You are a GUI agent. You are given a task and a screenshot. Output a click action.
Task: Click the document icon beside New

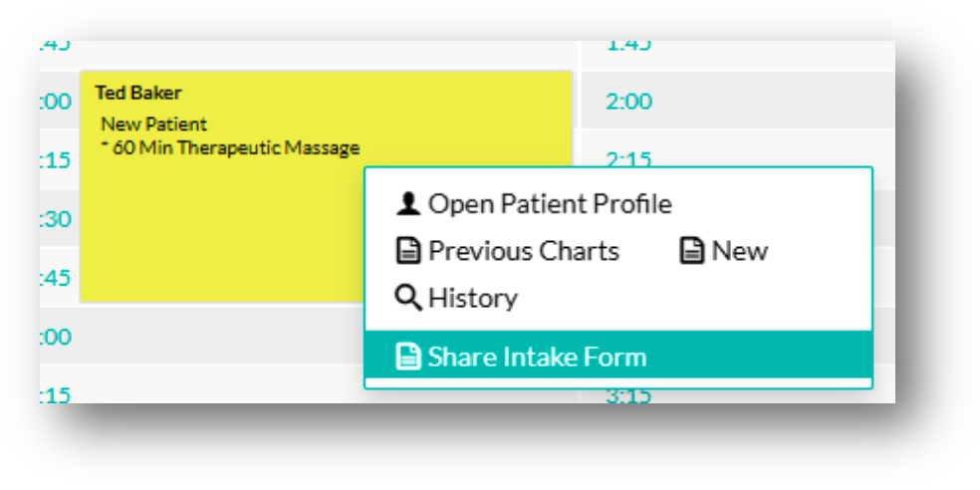coord(691,251)
